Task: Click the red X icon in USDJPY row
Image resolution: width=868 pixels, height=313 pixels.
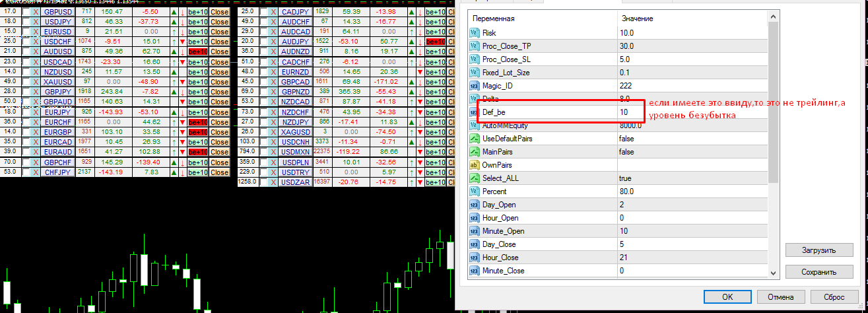Action: pyautogui.click(x=34, y=22)
